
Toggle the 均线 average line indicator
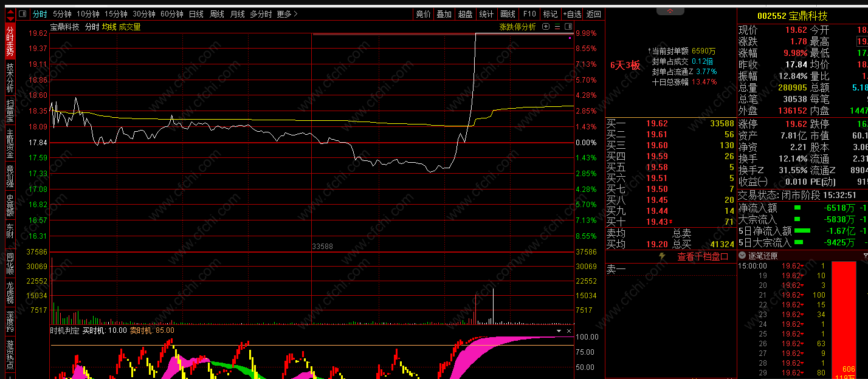click(109, 27)
